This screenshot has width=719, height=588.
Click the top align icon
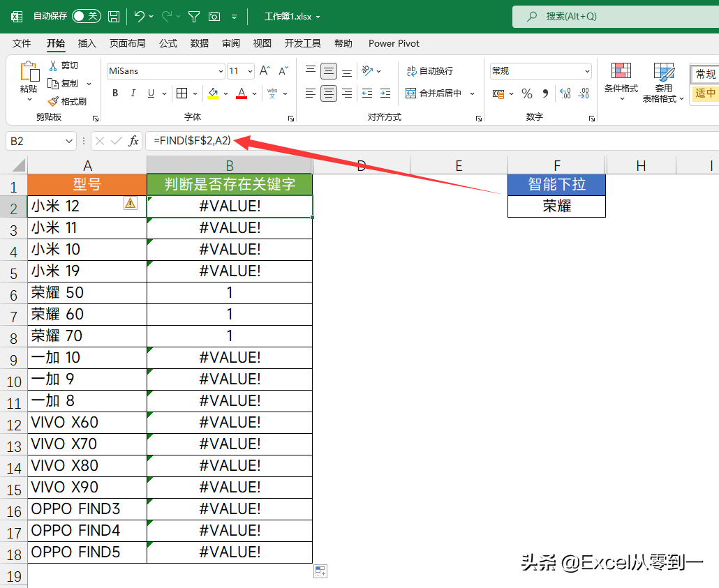(311, 70)
